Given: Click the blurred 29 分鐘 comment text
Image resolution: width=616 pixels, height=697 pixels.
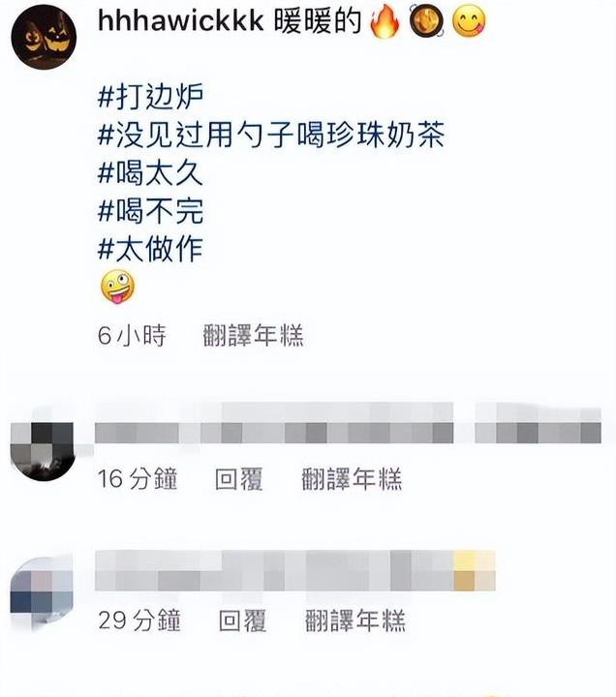Looking at the screenshot, I should 295,571.
